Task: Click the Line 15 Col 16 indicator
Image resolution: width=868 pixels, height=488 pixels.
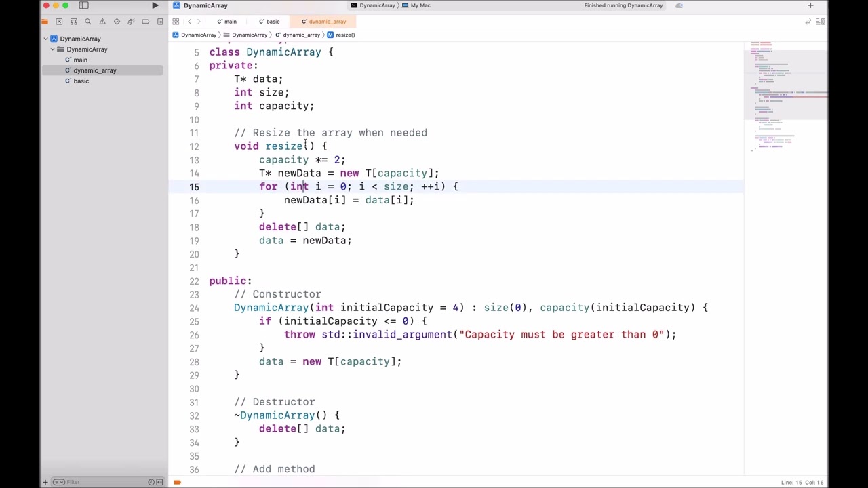Action: click(802, 482)
